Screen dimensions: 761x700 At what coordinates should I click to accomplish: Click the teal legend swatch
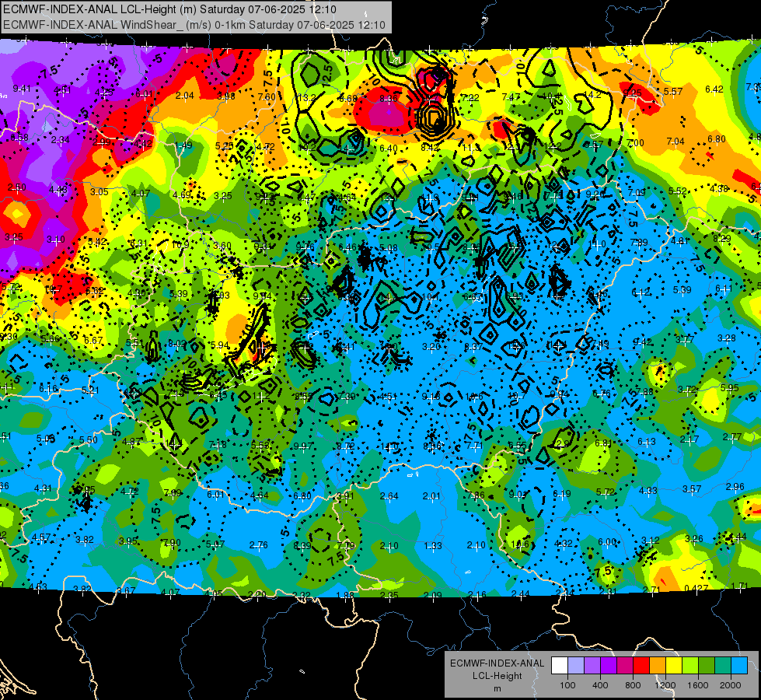tap(723, 665)
